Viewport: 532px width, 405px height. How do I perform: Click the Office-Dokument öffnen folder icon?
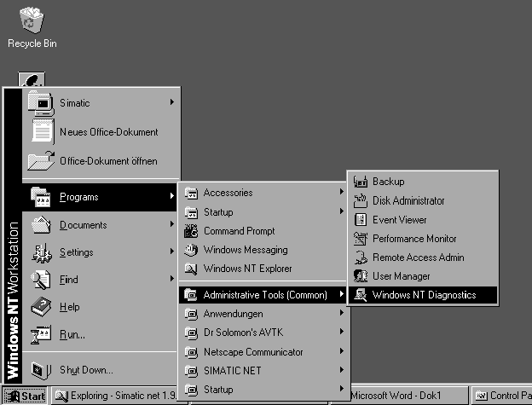[x=41, y=160]
